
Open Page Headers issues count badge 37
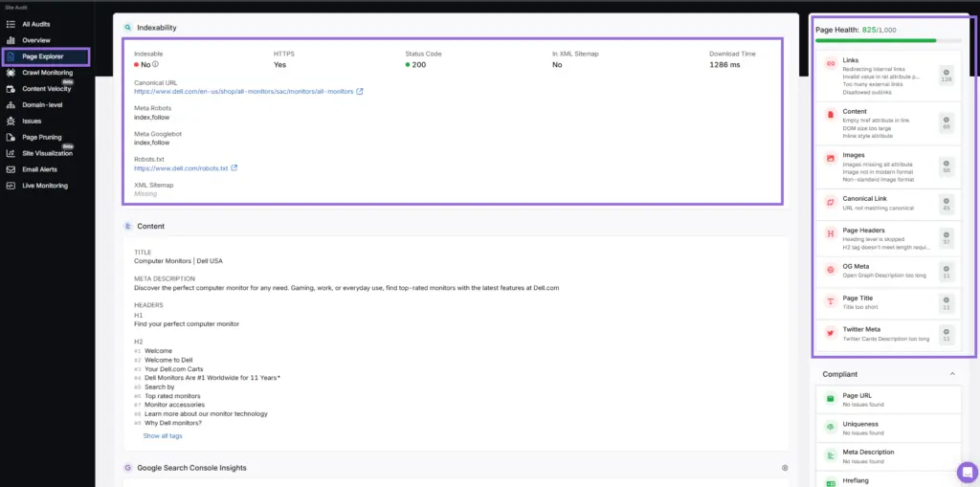tap(947, 238)
